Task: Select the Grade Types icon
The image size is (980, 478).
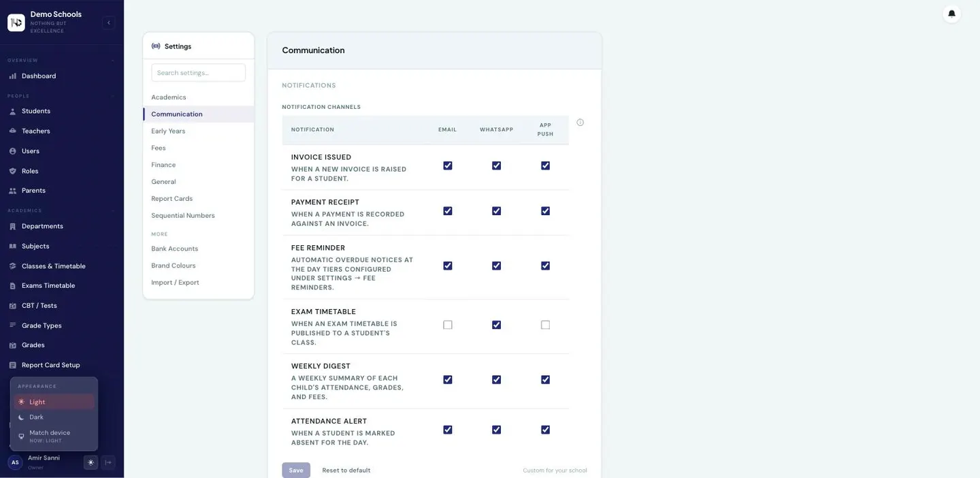Action: click(12, 325)
